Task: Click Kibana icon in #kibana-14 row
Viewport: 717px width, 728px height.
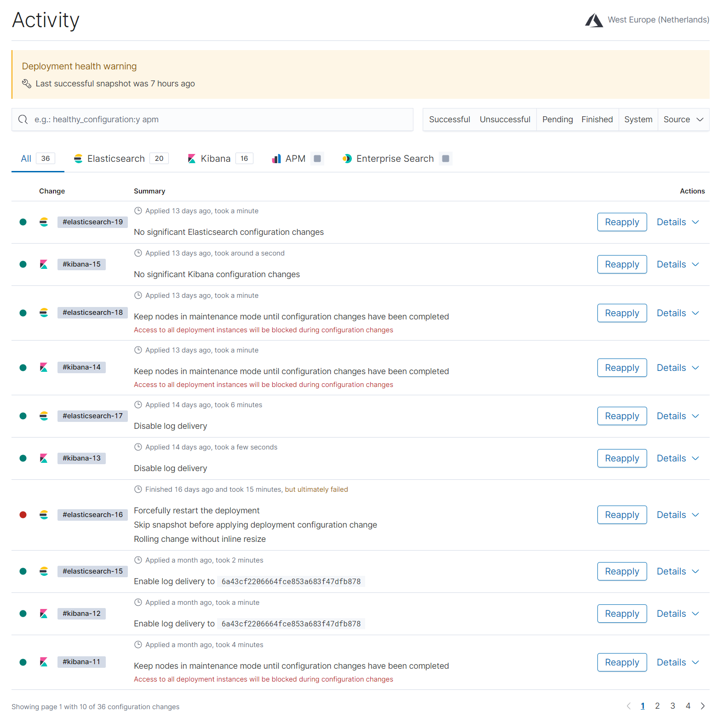Action: pyautogui.click(x=44, y=367)
